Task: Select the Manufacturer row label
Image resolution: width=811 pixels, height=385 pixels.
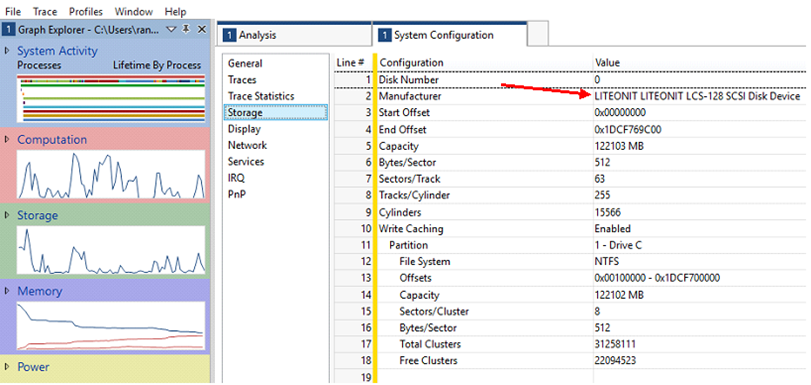Action: click(x=410, y=96)
